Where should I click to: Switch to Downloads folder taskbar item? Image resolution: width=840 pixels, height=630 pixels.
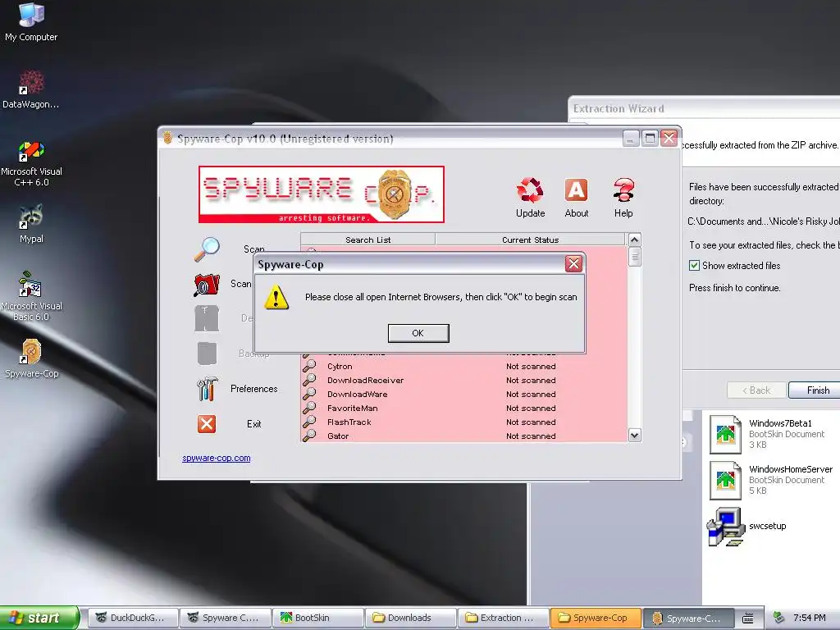click(x=410, y=618)
